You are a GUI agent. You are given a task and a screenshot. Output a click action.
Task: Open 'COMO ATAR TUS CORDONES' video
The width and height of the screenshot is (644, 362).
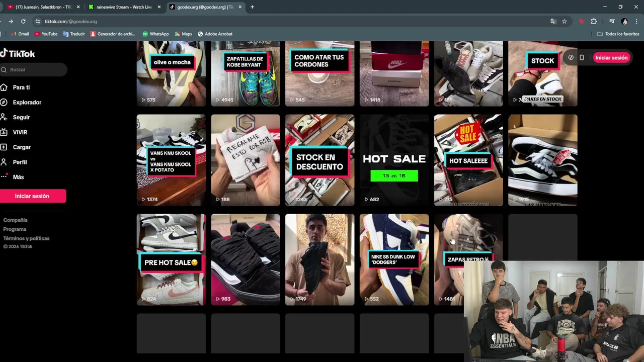[320, 73]
